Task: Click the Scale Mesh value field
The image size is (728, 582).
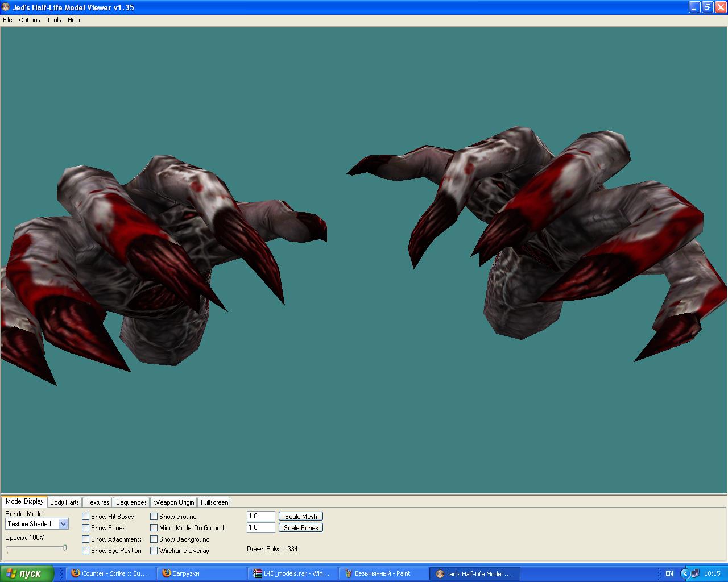Action: (261, 516)
